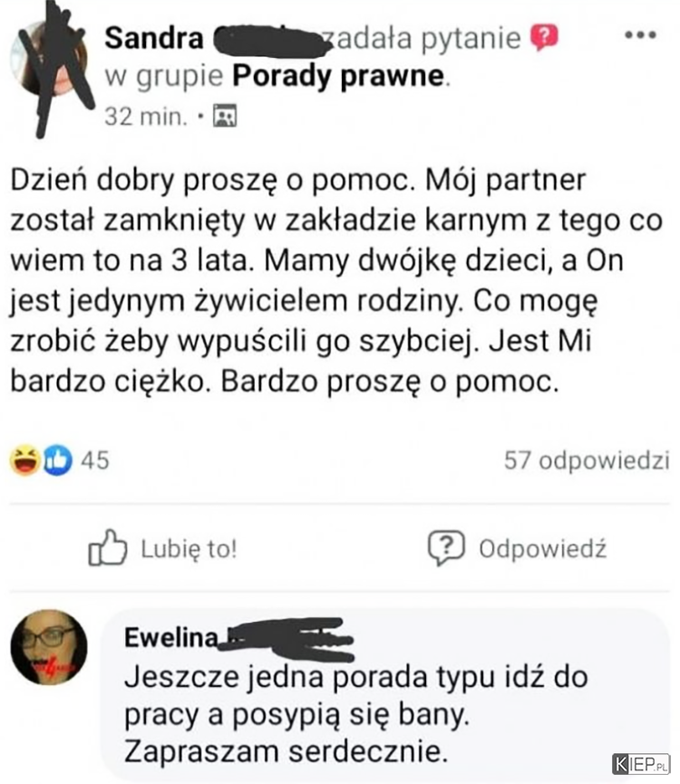The width and height of the screenshot is (680, 784).
Task: Click the group members privacy icon
Action: tap(225, 116)
